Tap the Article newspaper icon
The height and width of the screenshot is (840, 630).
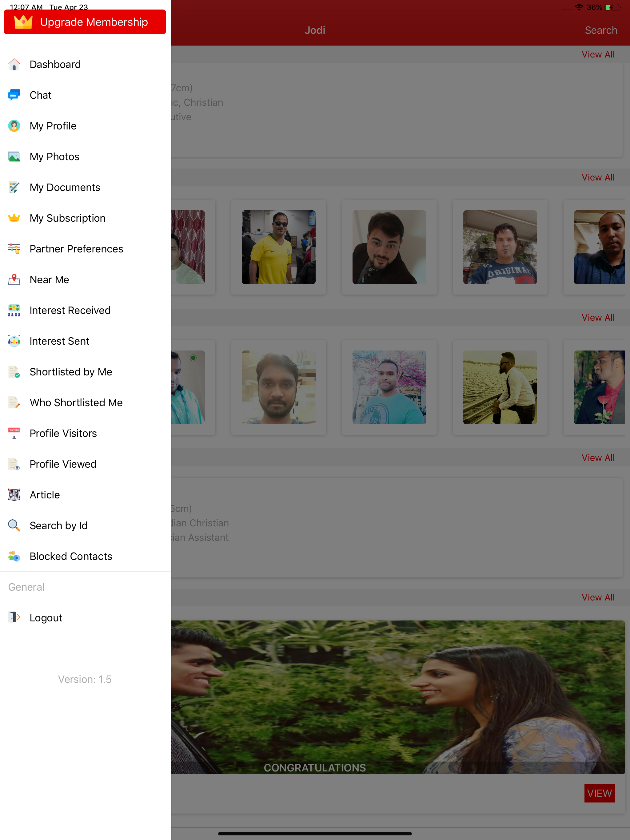click(14, 495)
